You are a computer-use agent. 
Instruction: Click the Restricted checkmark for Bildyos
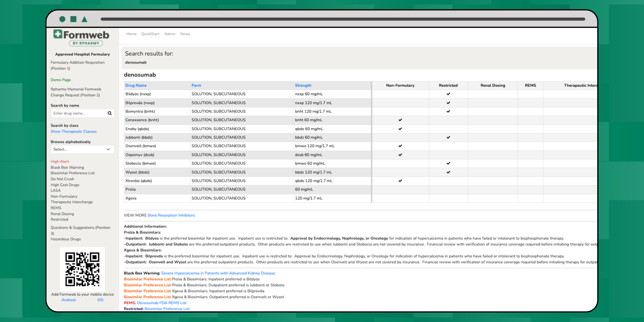click(x=448, y=94)
